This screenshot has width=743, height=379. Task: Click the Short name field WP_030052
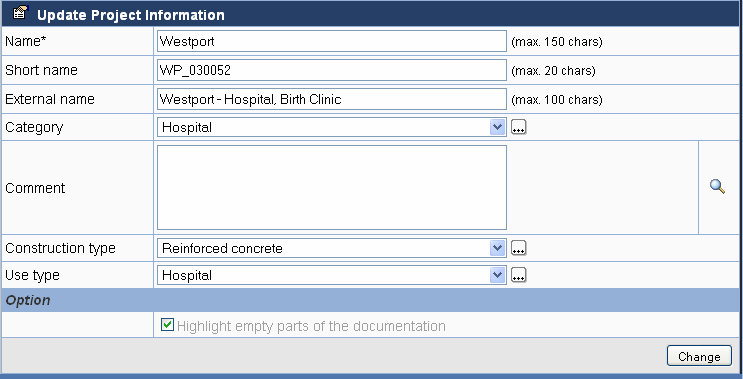click(332, 70)
